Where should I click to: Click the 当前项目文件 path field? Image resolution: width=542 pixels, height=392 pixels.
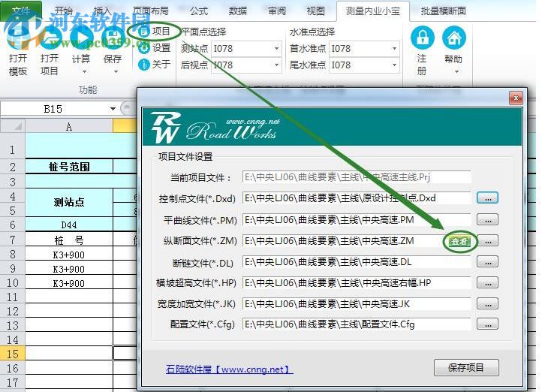[357, 177]
